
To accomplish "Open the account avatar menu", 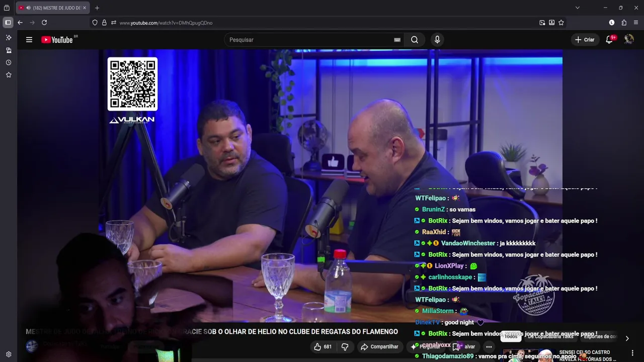I will pyautogui.click(x=629, y=39).
